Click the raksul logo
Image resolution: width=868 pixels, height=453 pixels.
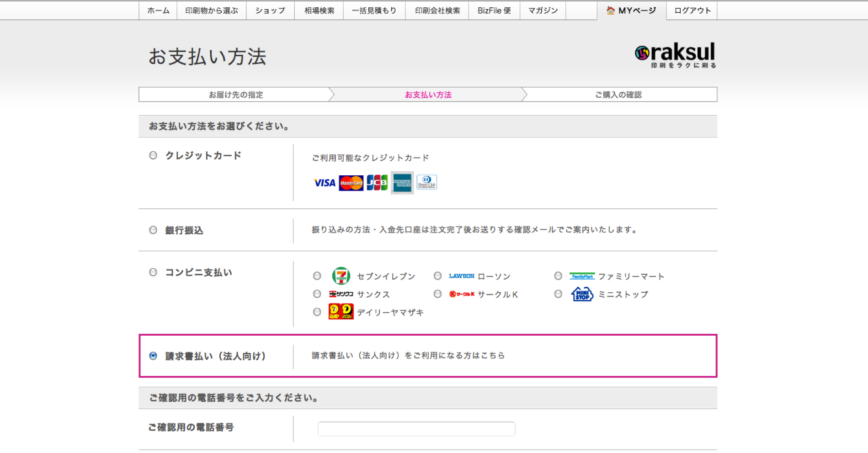pos(675,55)
